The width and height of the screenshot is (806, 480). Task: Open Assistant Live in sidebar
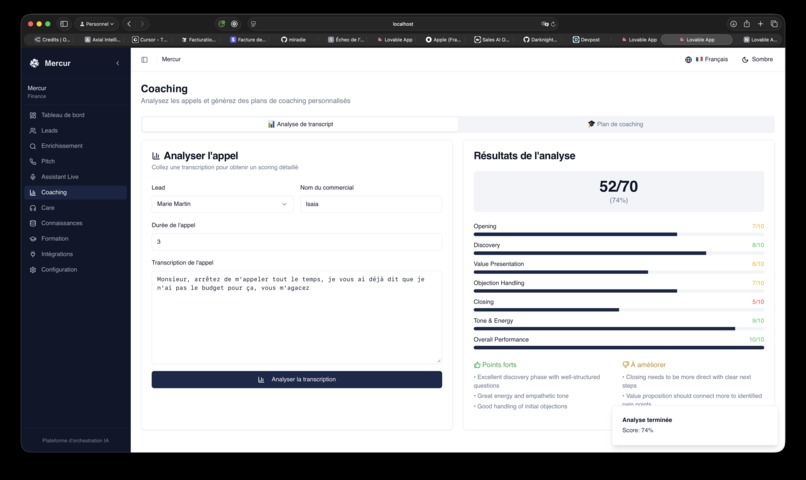[75, 177]
